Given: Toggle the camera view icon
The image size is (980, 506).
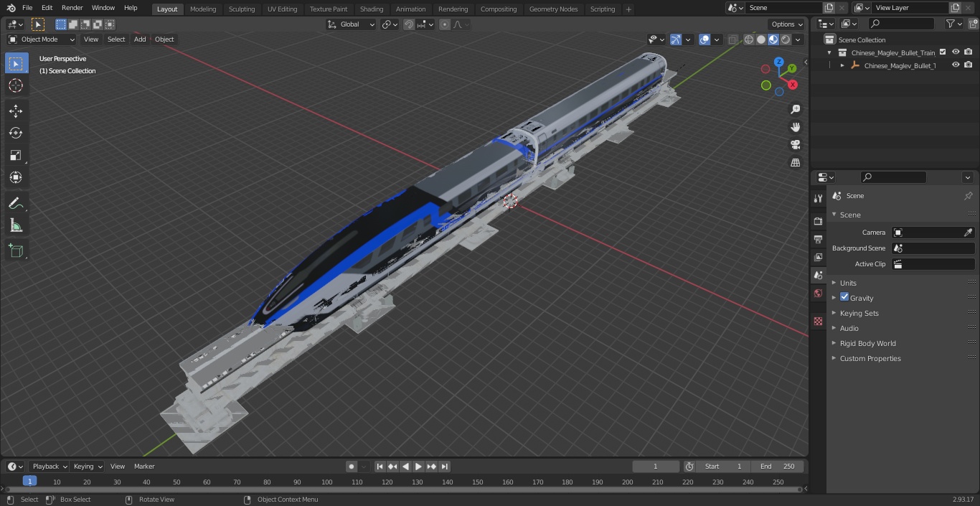Looking at the screenshot, I should point(796,145).
